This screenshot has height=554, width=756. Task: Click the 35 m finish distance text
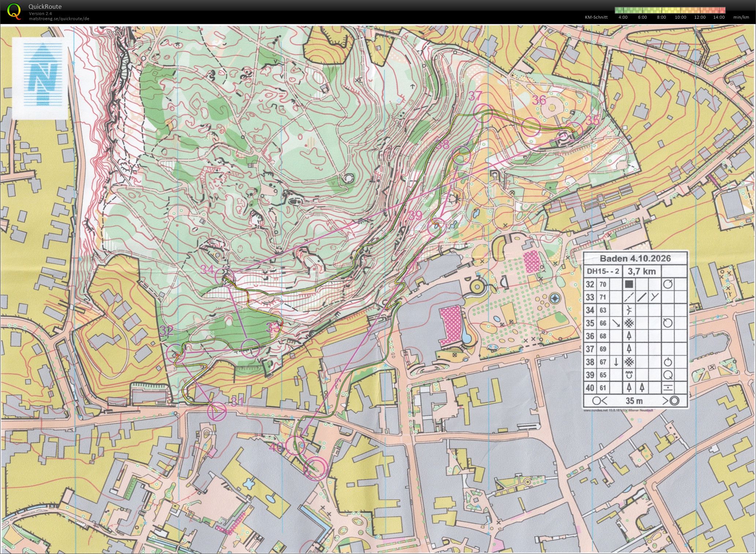coord(635,400)
